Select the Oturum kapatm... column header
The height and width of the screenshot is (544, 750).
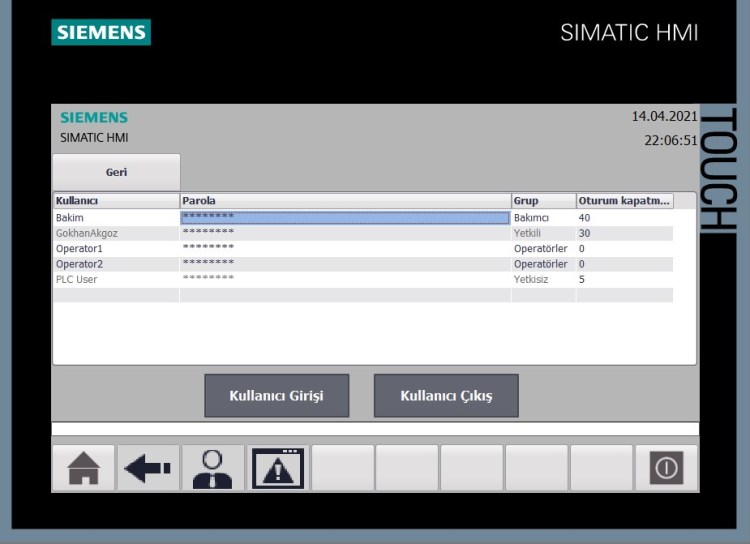tap(624, 201)
